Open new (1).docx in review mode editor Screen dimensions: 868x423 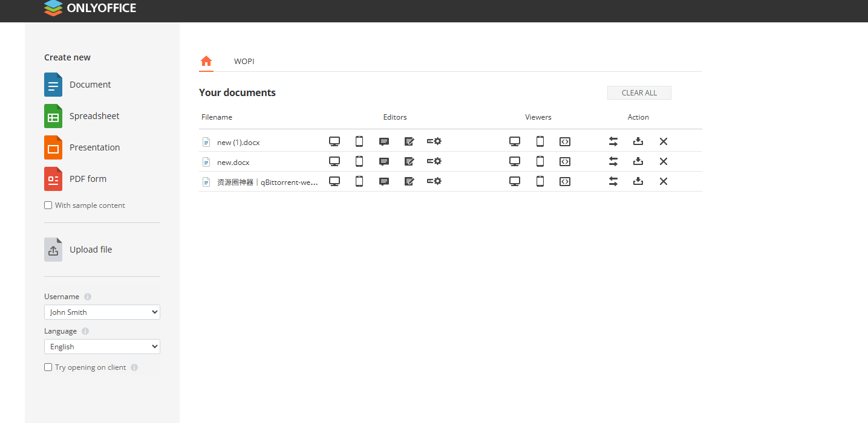click(410, 142)
